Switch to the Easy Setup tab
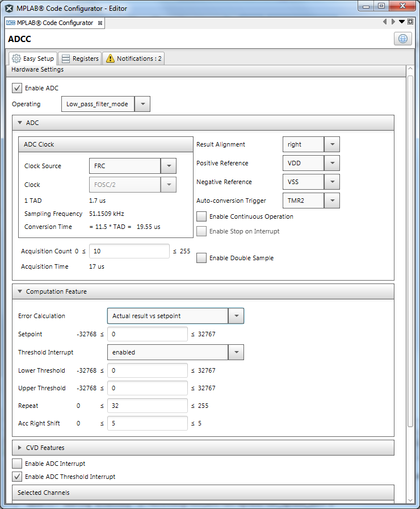The height and width of the screenshot is (509, 420). (x=33, y=59)
